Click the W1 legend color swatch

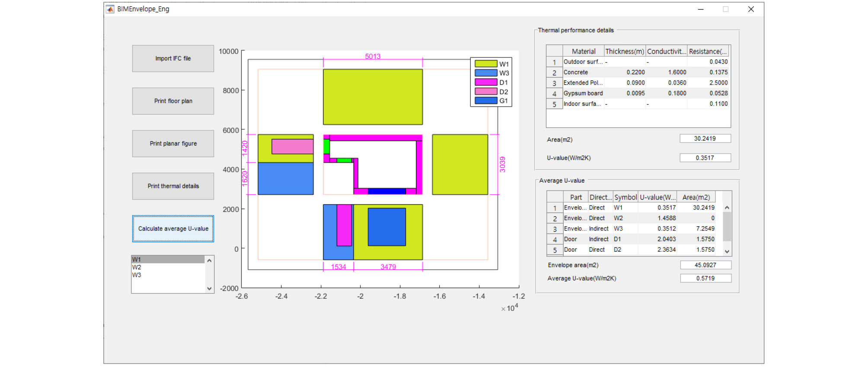coord(486,64)
